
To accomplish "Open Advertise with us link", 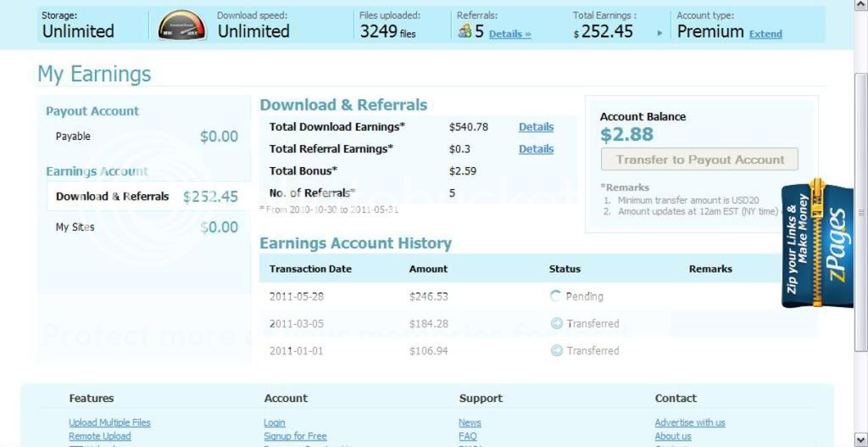I will (690, 422).
